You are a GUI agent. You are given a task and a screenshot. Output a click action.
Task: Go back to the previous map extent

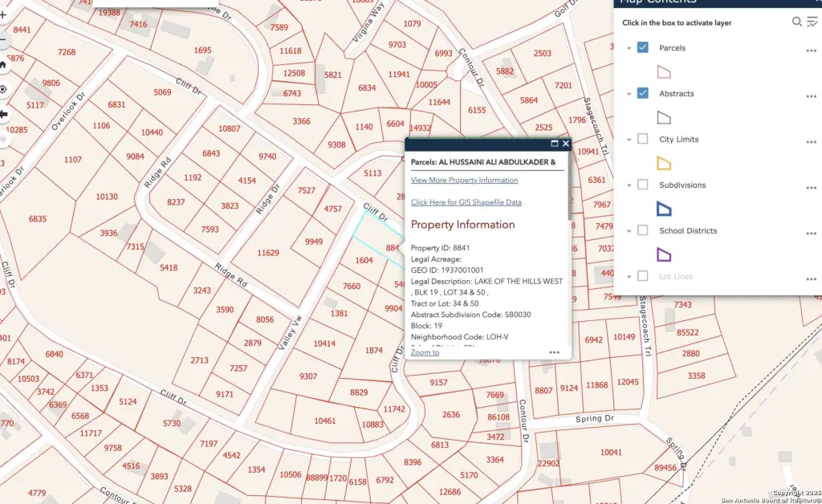3,114
